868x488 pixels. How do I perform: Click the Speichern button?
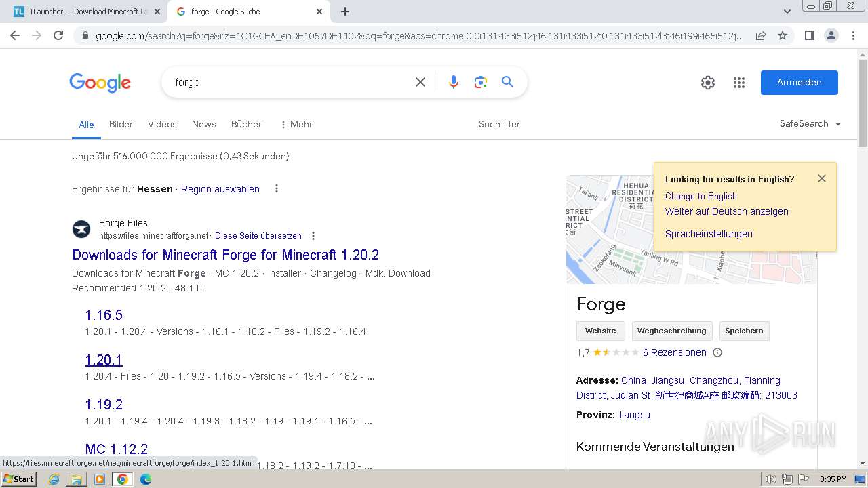744,331
